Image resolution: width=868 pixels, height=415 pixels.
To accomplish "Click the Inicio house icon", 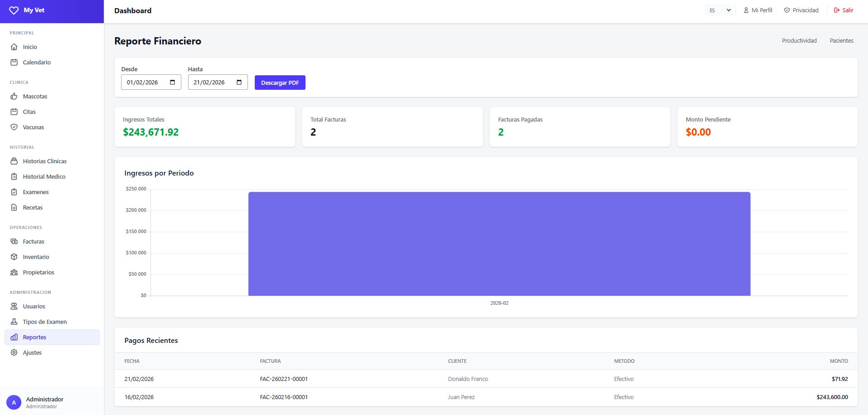I will (14, 47).
